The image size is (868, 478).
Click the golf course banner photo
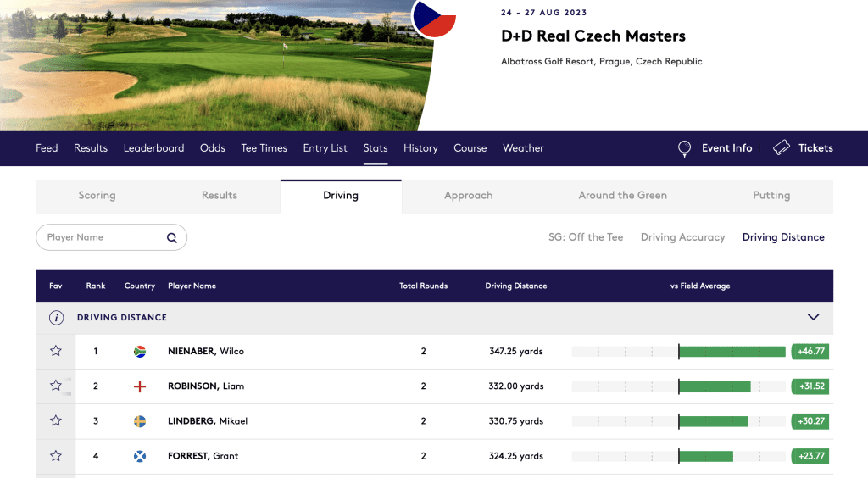click(x=216, y=64)
